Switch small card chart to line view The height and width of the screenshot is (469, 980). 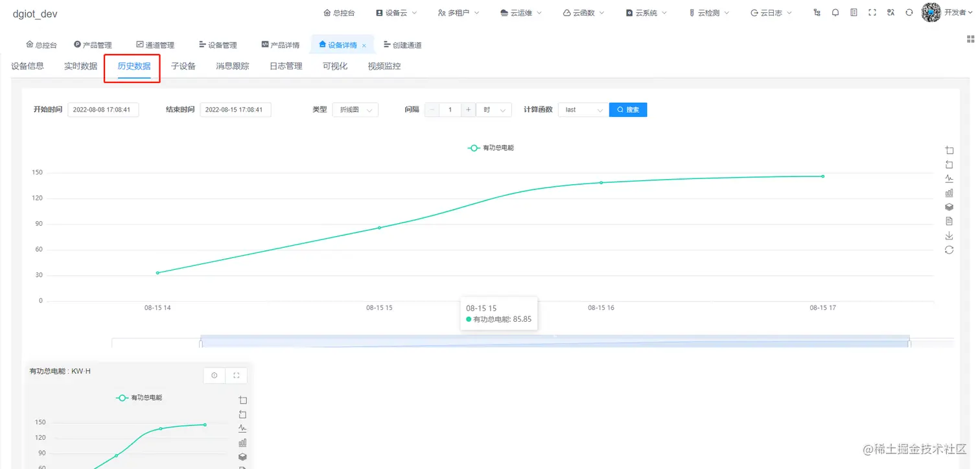point(242,428)
